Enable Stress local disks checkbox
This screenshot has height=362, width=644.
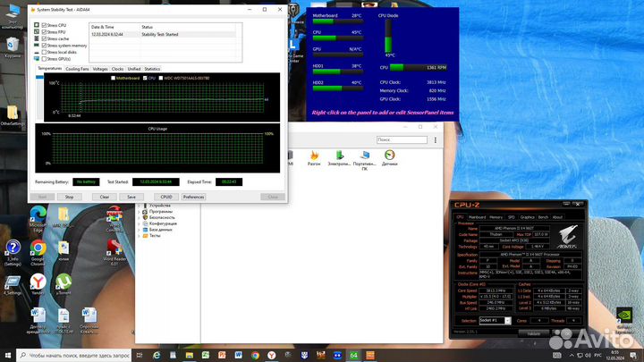pyautogui.click(x=44, y=52)
